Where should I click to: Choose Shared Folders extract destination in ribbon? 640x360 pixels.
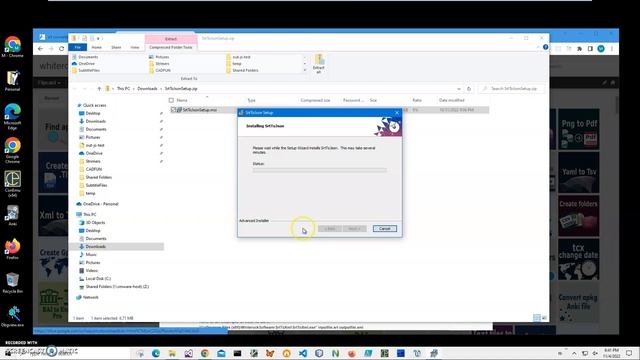[x=242, y=70]
